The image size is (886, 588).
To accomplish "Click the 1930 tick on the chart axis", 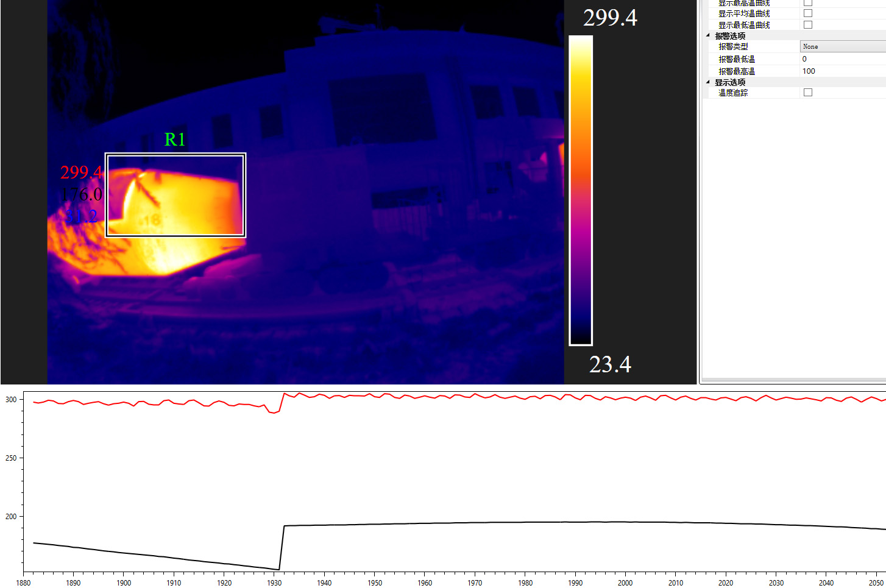I will [x=274, y=583].
